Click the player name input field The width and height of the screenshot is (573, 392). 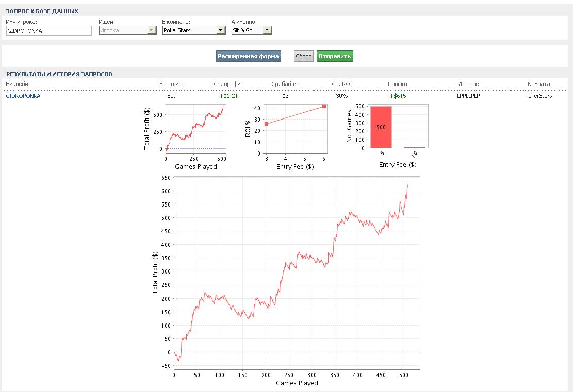[x=48, y=31]
